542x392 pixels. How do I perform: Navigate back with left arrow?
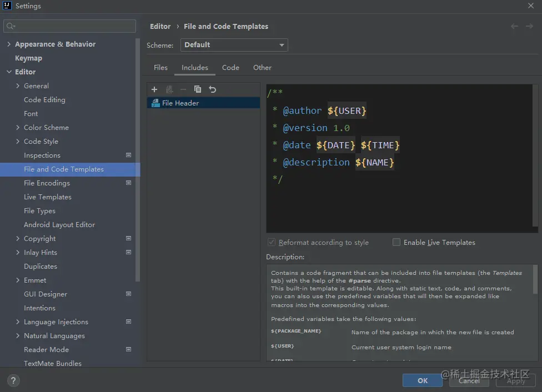pos(514,26)
